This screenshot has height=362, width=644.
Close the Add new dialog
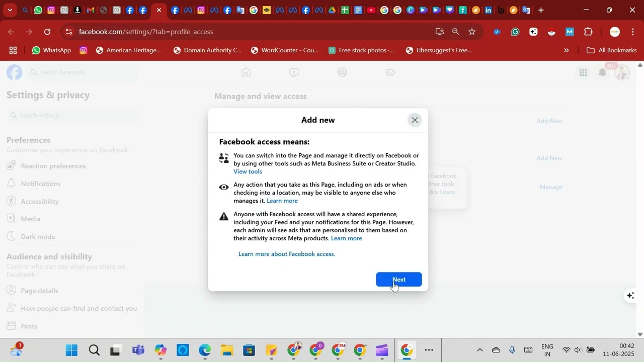tap(415, 120)
